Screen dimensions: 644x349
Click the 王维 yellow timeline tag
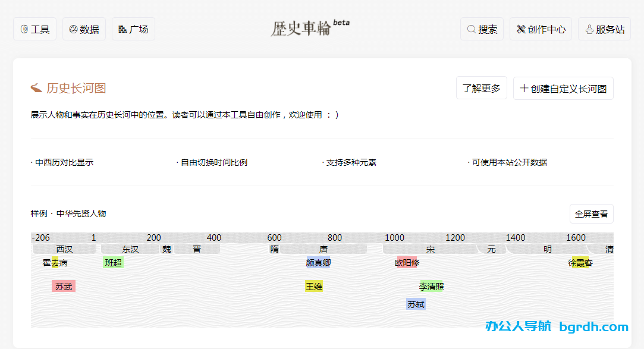click(314, 287)
